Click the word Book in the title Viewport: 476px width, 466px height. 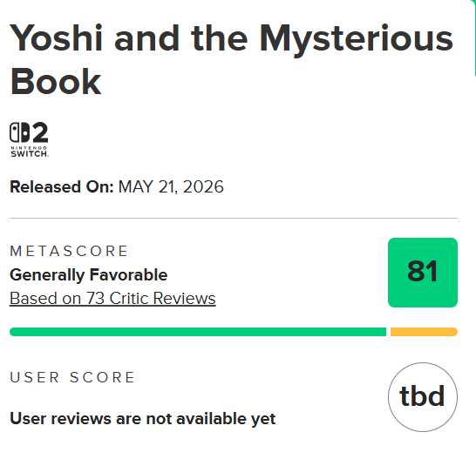[x=55, y=82]
